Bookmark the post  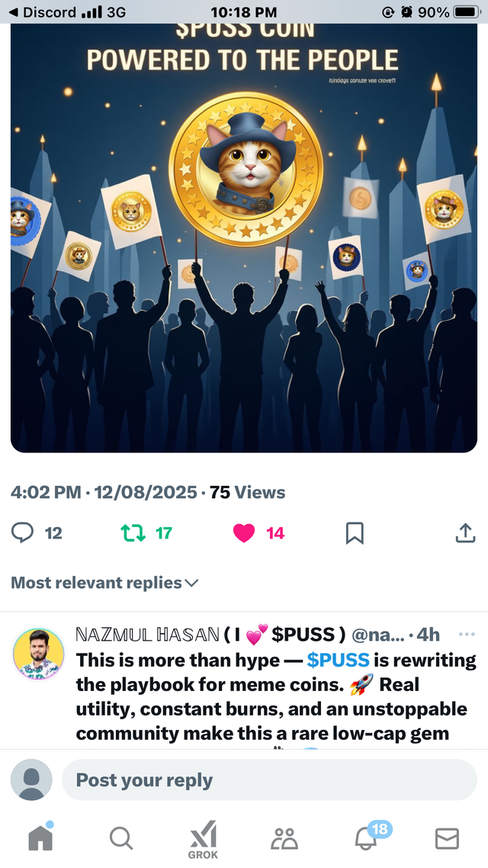pyautogui.click(x=354, y=533)
